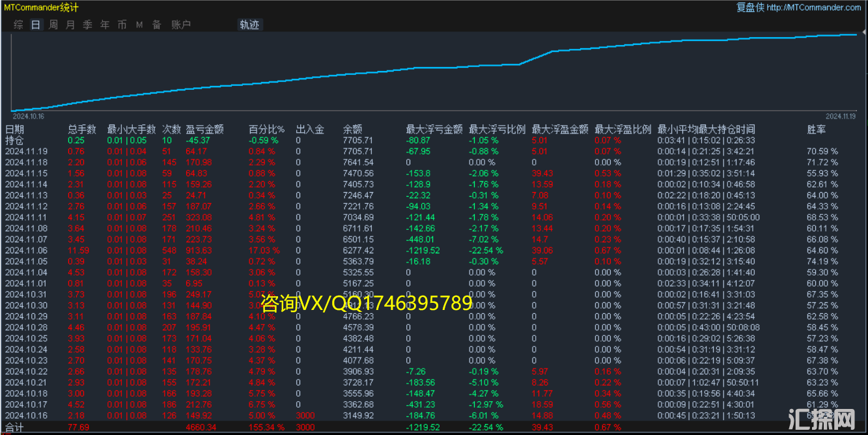Click the 余额 balance column header

(x=352, y=130)
